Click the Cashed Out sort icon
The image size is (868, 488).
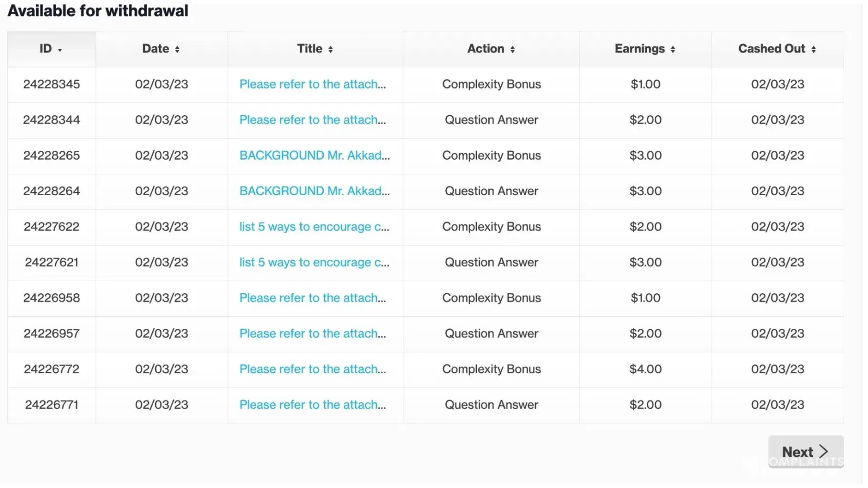tap(814, 49)
